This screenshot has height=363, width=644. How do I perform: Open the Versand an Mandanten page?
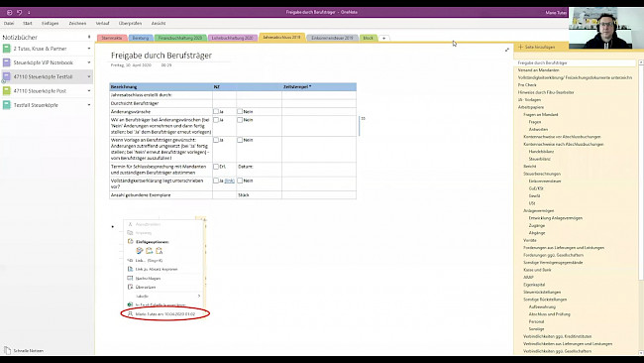(538, 70)
